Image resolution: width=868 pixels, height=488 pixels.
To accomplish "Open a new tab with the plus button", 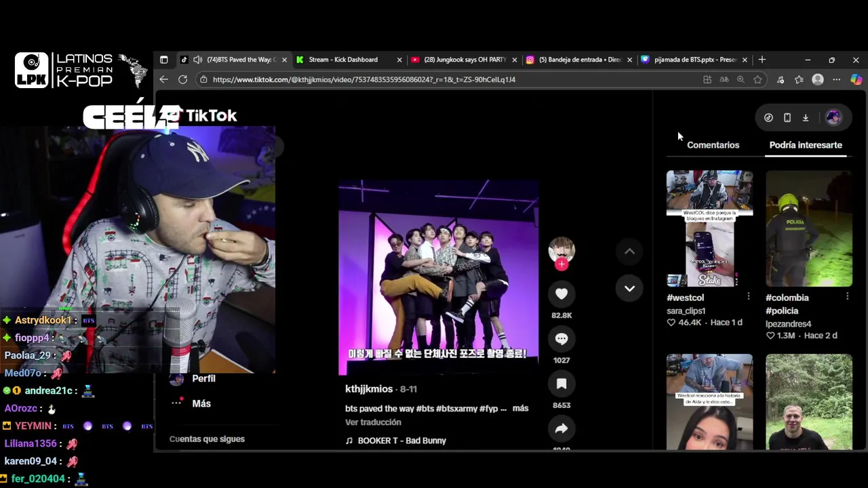I will click(762, 60).
